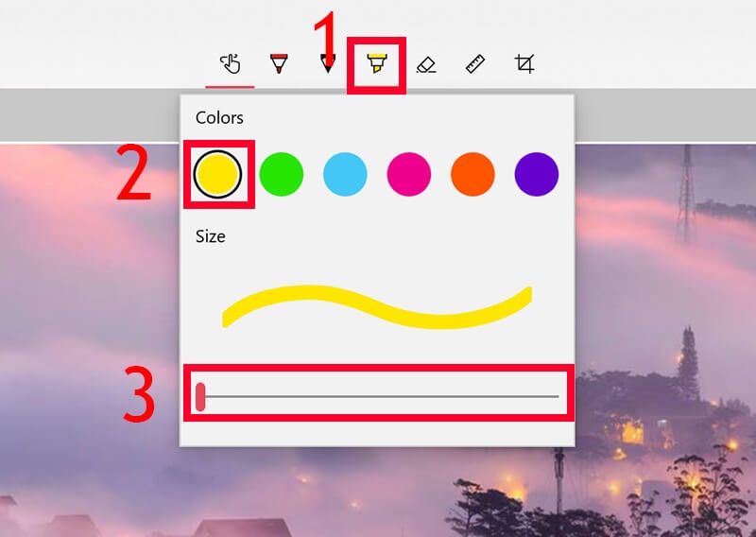The height and width of the screenshot is (537, 756).
Task: Choose the yellow highlighter color
Action: click(217, 174)
